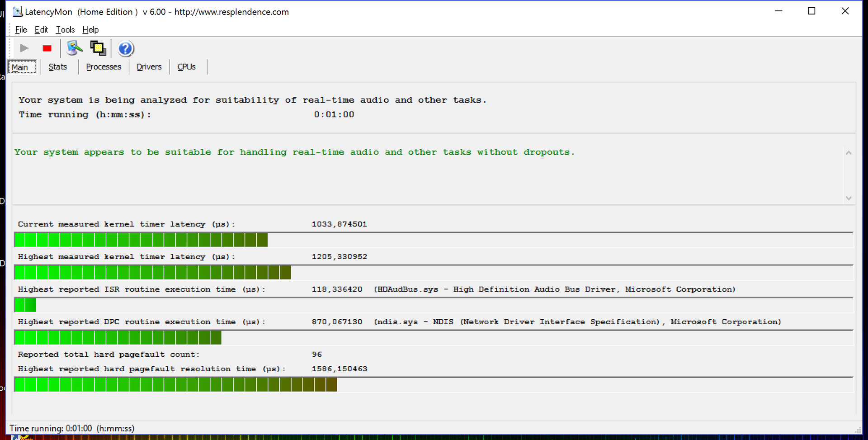Open the Help menu

click(x=90, y=29)
